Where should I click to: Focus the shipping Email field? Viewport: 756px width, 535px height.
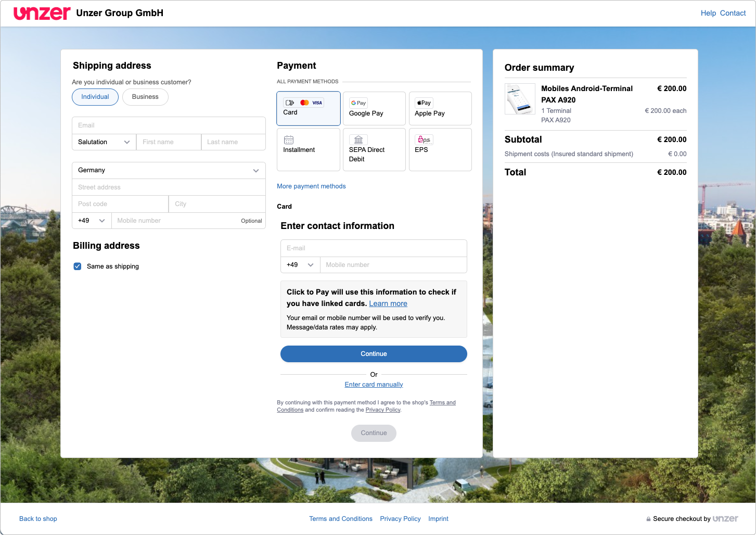(169, 125)
